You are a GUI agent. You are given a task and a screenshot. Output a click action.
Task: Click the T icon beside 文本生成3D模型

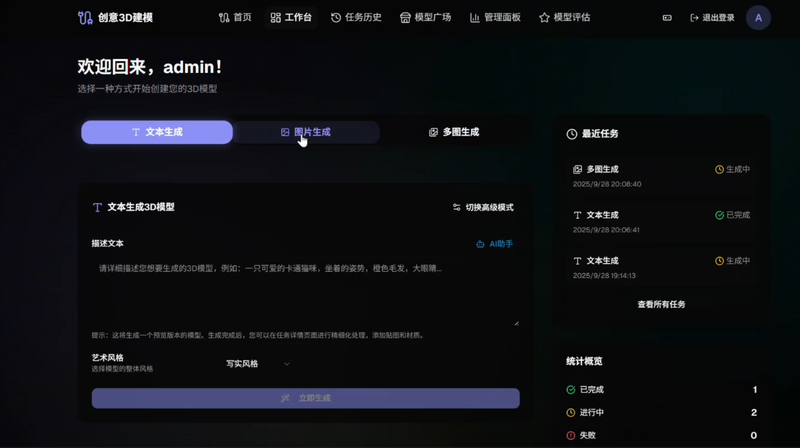97,207
